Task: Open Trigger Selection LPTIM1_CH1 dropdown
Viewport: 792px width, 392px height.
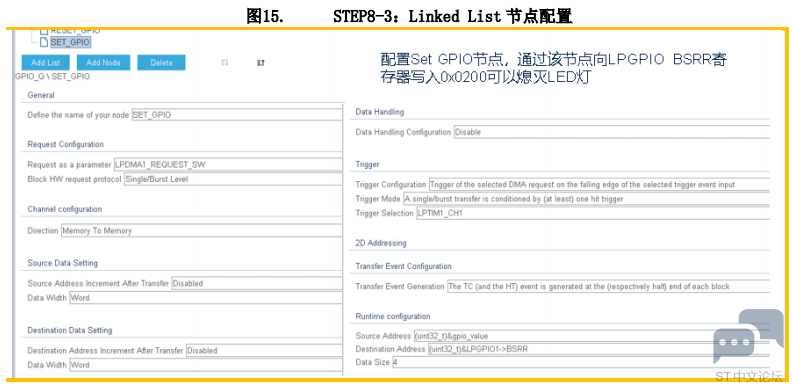Action: (x=593, y=213)
